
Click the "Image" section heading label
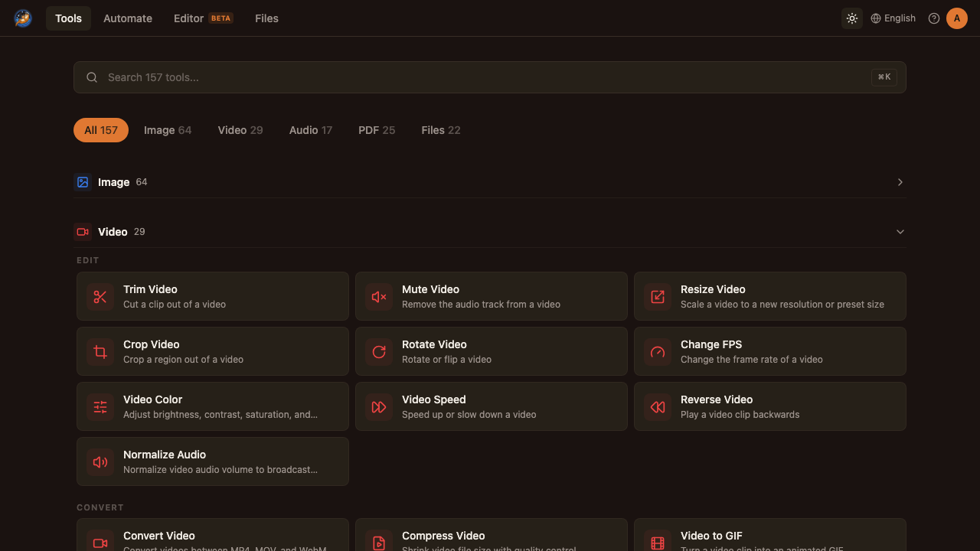click(x=113, y=182)
